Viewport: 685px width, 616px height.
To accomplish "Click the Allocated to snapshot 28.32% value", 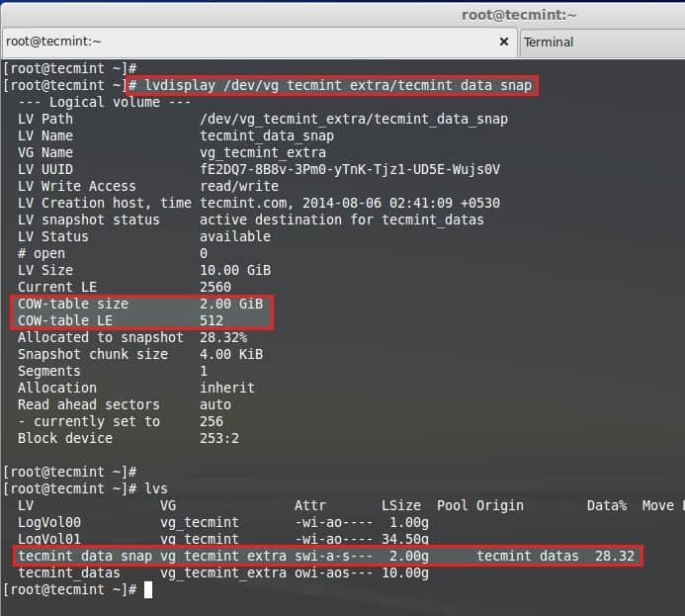I will tap(222, 337).
